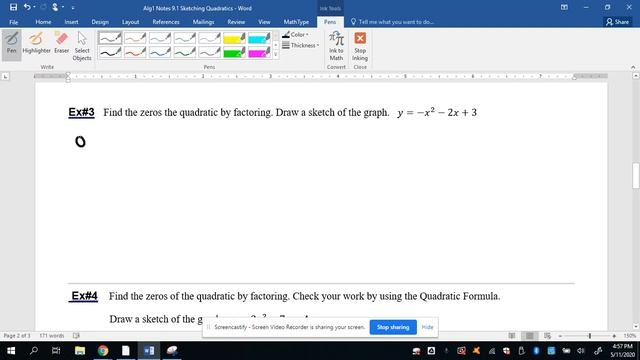Open the Review tab
The width and height of the screenshot is (640, 360).
[236, 22]
